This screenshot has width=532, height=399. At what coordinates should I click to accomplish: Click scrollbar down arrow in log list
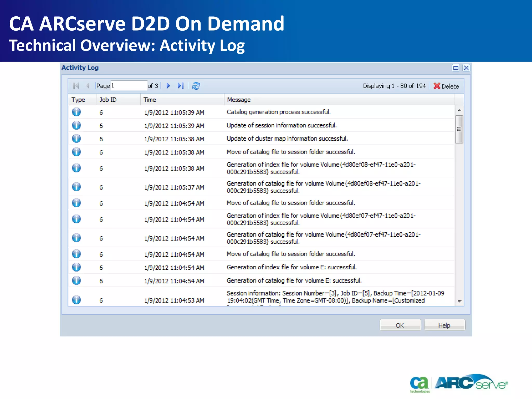pos(459,301)
